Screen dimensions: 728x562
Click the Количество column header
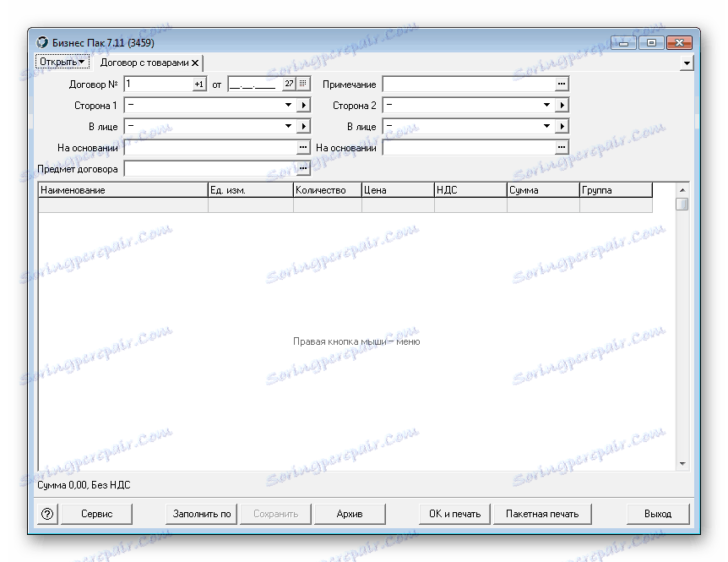point(328,190)
